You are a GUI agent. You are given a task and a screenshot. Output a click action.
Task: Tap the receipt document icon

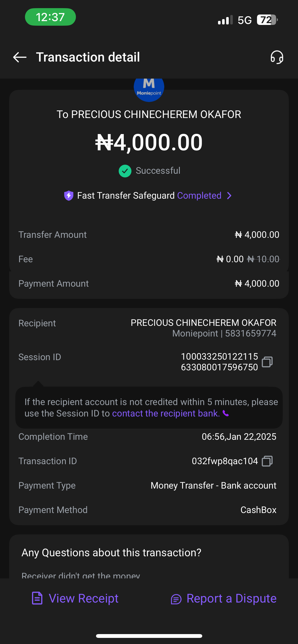coord(37,598)
